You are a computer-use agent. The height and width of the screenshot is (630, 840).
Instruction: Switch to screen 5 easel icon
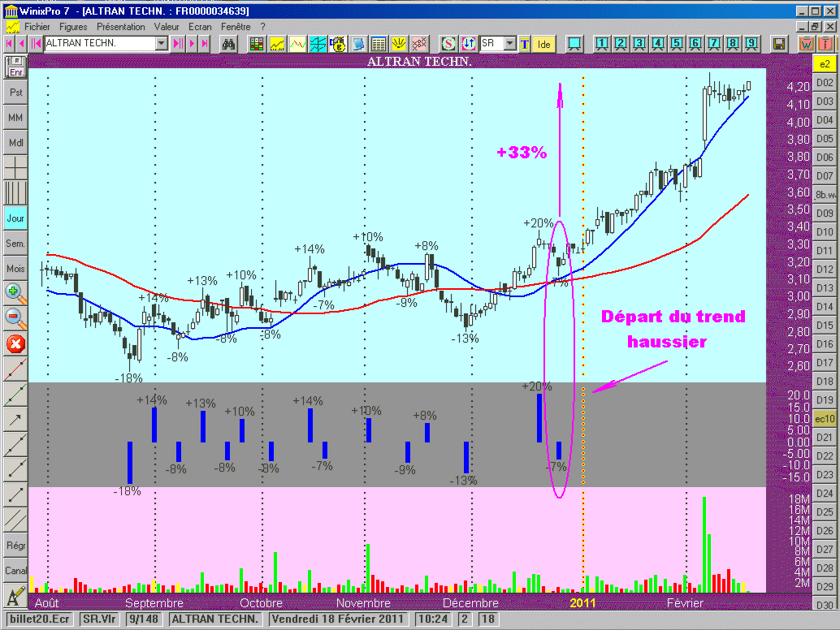click(x=677, y=44)
